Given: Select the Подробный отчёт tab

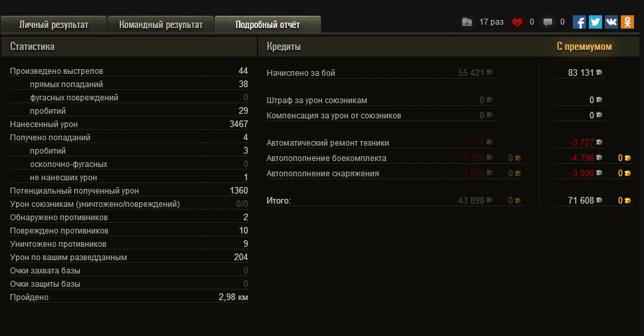Looking at the screenshot, I should [267, 25].
